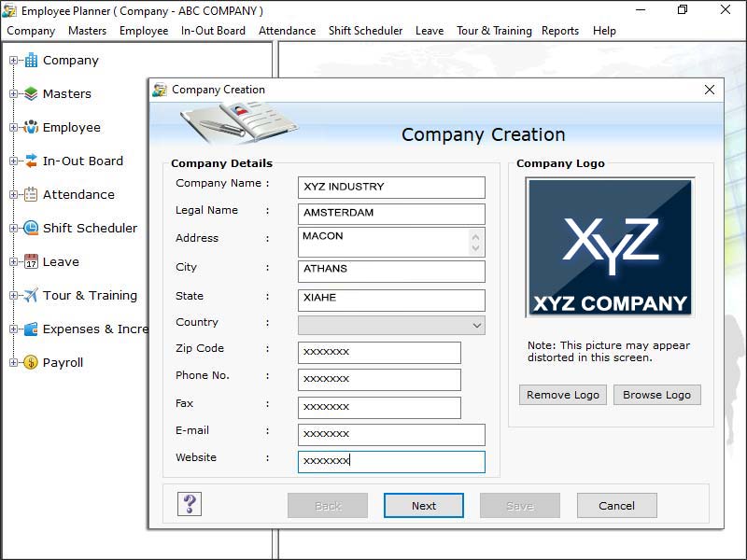Select the In-Out Board sidebar icon

point(32,161)
